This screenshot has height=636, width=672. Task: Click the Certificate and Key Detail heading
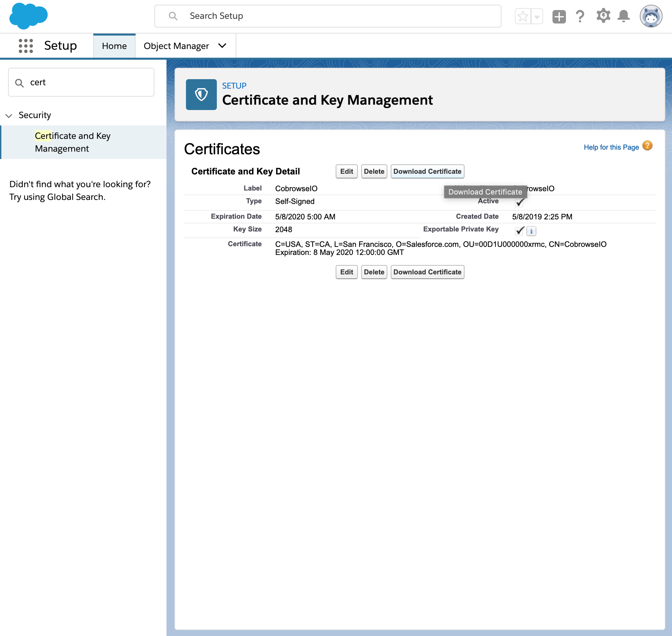(246, 171)
